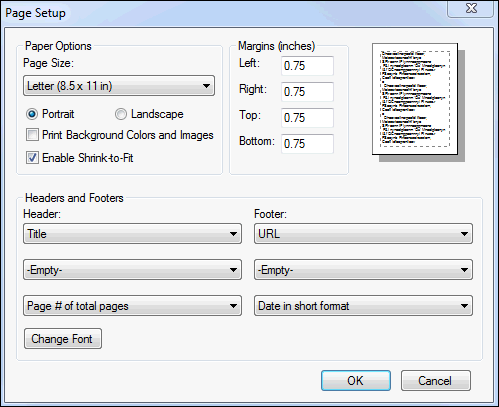Click the Left margin input field
This screenshot has width=499, height=407.
(307, 66)
